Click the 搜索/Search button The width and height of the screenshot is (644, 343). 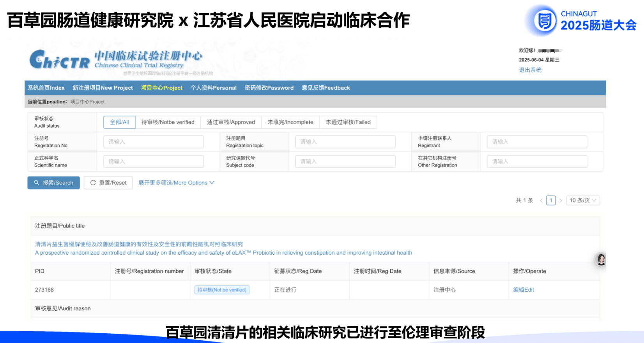point(53,183)
